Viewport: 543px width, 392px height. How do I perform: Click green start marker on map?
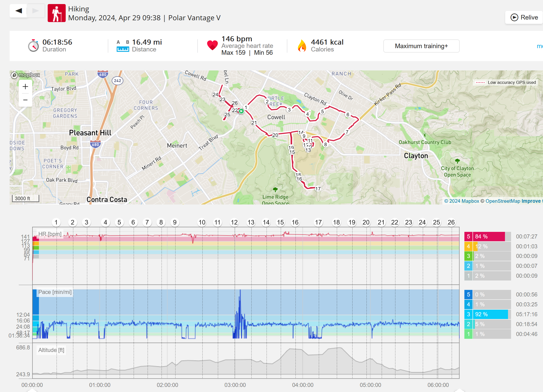pyautogui.click(x=241, y=111)
